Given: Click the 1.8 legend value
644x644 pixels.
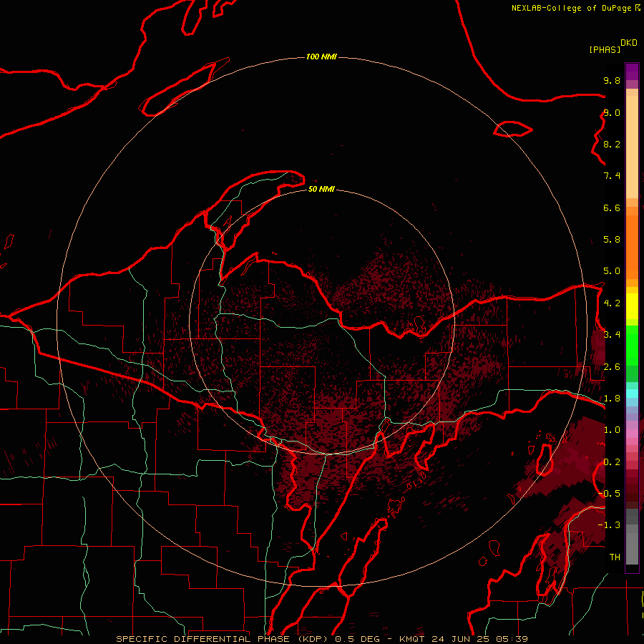Looking at the screenshot, I should click(612, 399).
